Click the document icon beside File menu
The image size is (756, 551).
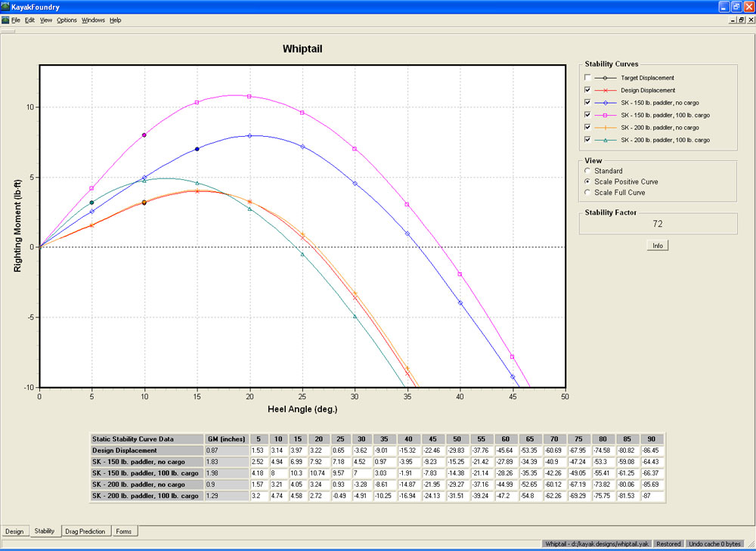tap(5, 20)
